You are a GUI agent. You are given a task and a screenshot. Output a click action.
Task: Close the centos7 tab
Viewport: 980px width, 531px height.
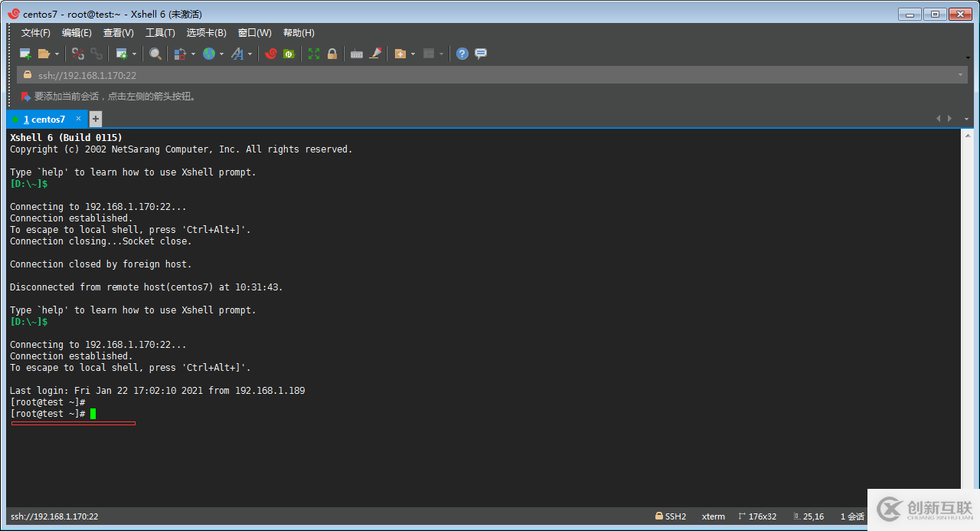(x=78, y=119)
